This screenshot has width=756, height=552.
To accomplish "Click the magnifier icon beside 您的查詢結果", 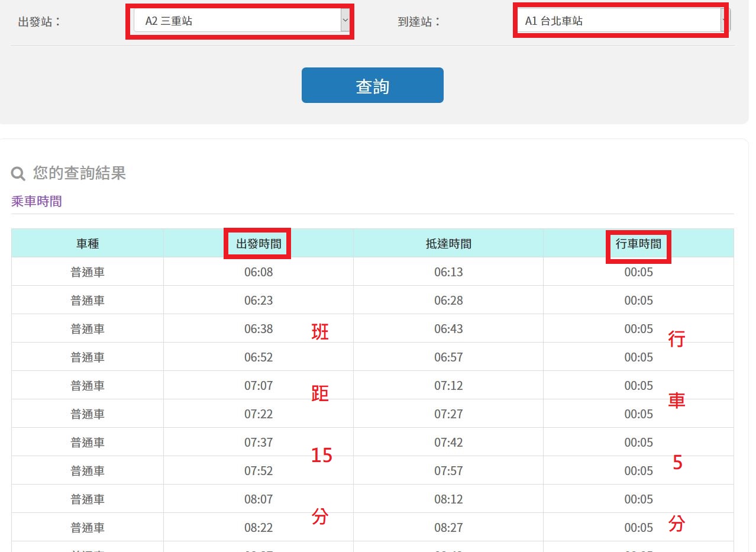I will [18, 173].
